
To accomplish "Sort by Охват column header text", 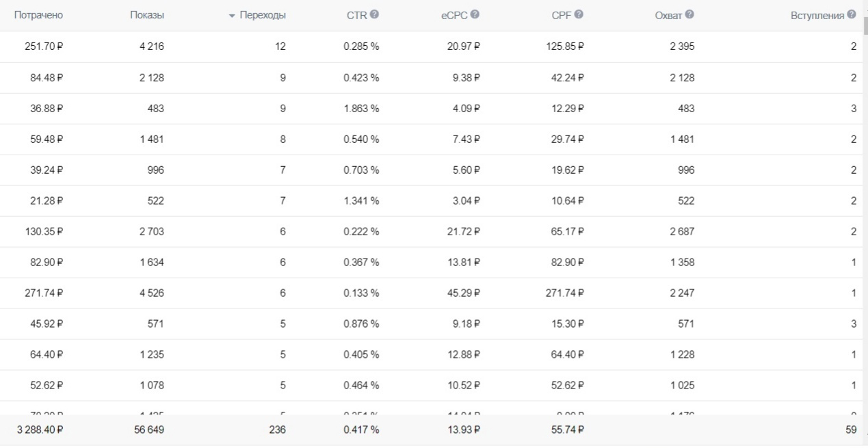I will [x=669, y=15].
